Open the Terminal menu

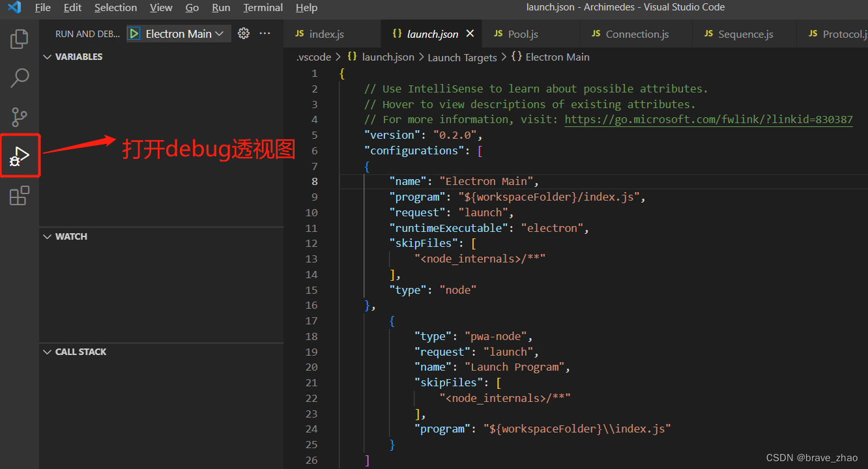[x=263, y=8]
